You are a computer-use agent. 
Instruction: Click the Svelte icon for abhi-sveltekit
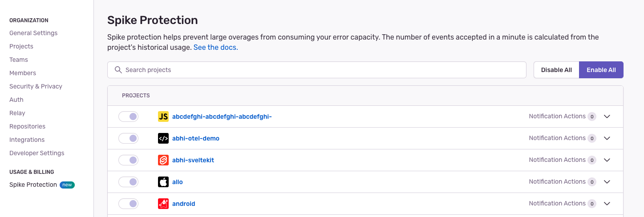click(x=163, y=160)
